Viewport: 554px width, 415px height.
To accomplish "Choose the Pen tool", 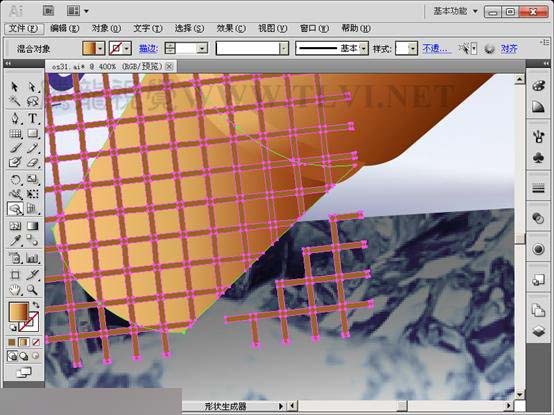I will pyautogui.click(x=15, y=118).
